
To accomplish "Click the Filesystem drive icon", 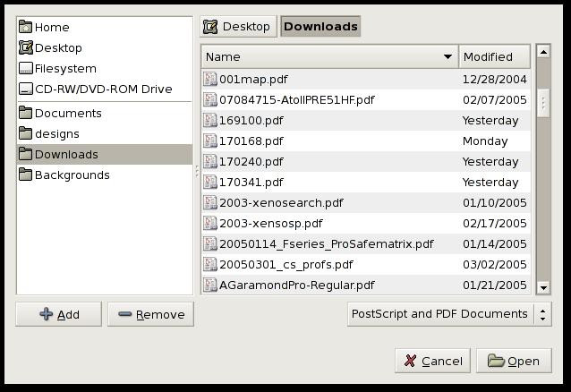I will pos(25,68).
